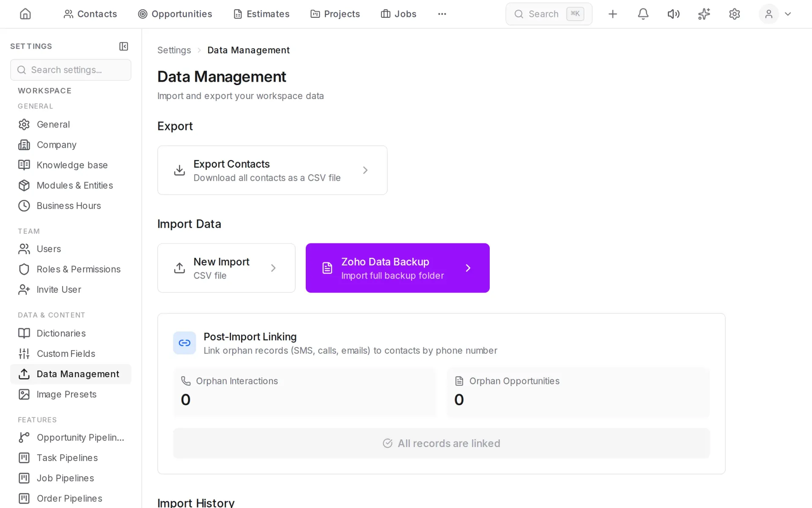Image resolution: width=812 pixels, height=508 pixels.
Task: Open Knowledge base settings
Action: (x=71, y=165)
